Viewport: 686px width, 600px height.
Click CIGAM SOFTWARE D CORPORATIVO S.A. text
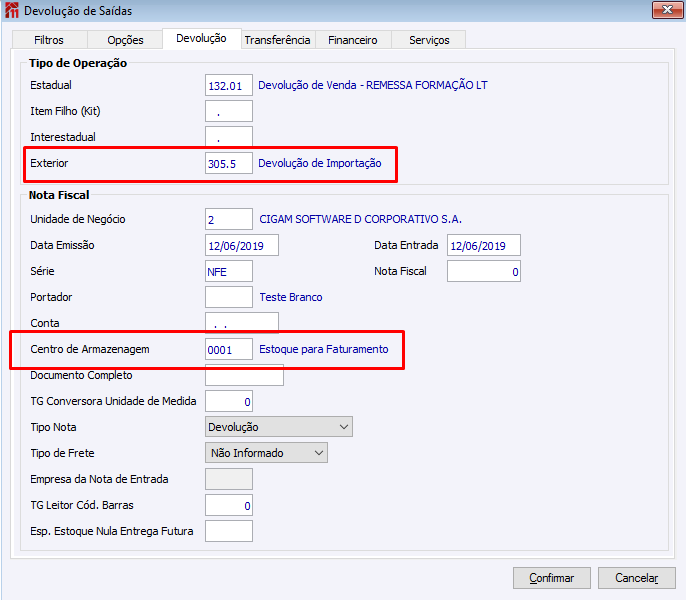[360, 219]
